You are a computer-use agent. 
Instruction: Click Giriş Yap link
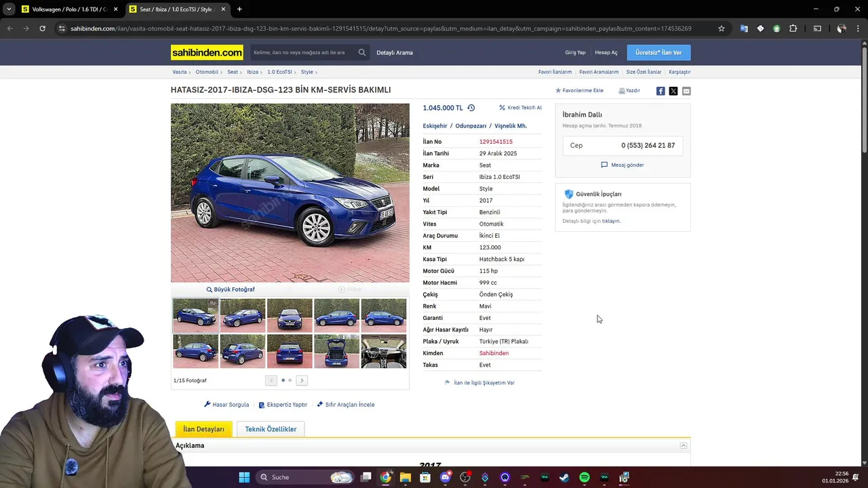[575, 52]
